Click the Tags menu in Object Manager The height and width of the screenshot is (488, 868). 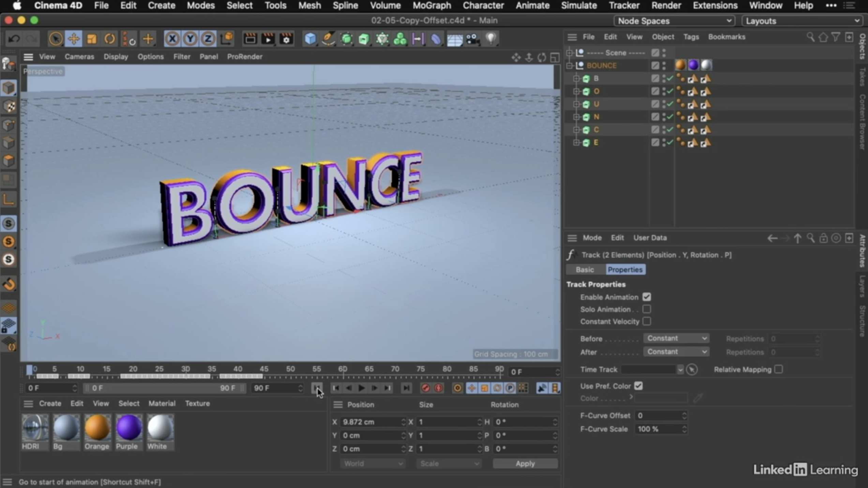click(691, 37)
